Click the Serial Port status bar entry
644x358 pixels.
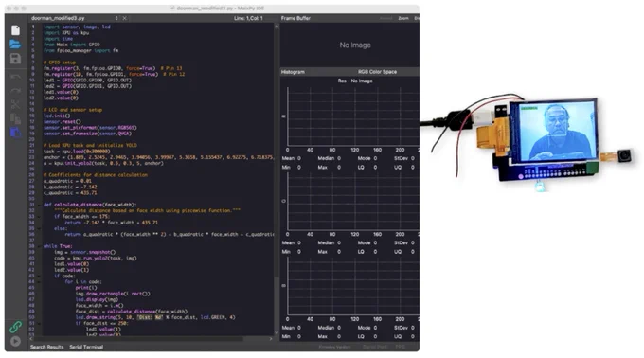pyautogui.click(x=375, y=347)
